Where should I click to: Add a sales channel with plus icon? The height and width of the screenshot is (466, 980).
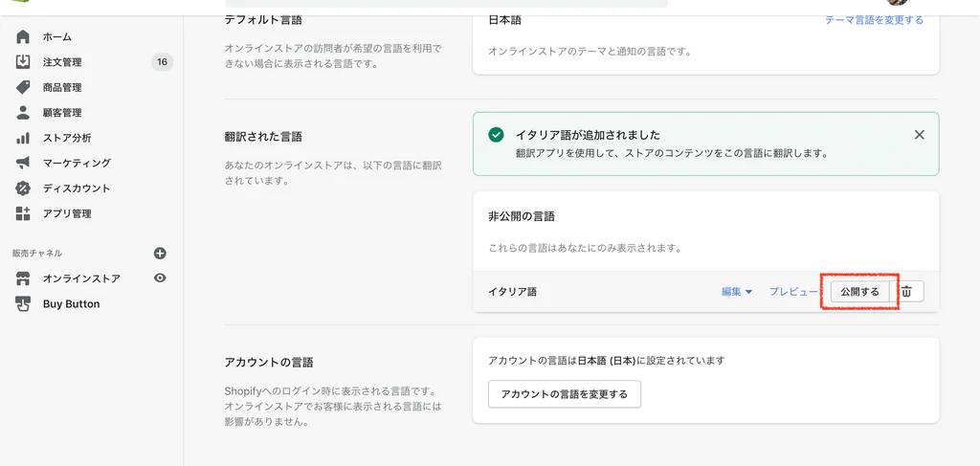(160, 254)
